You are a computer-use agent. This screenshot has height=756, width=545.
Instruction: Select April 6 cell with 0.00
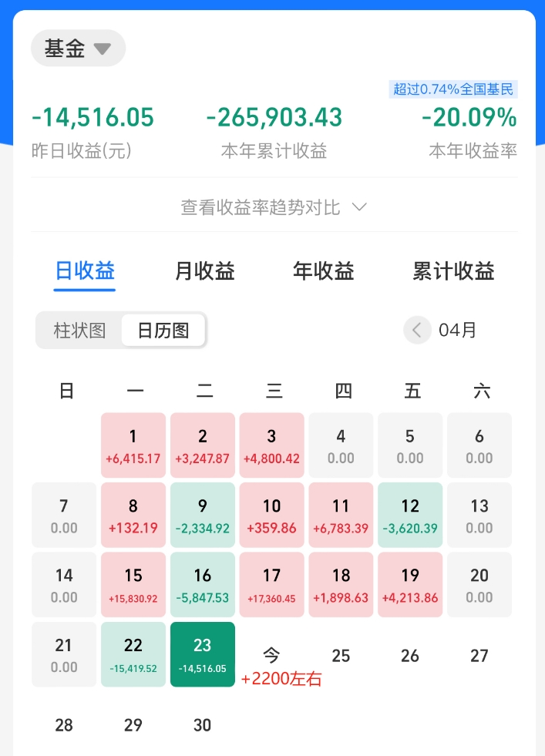point(479,445)
